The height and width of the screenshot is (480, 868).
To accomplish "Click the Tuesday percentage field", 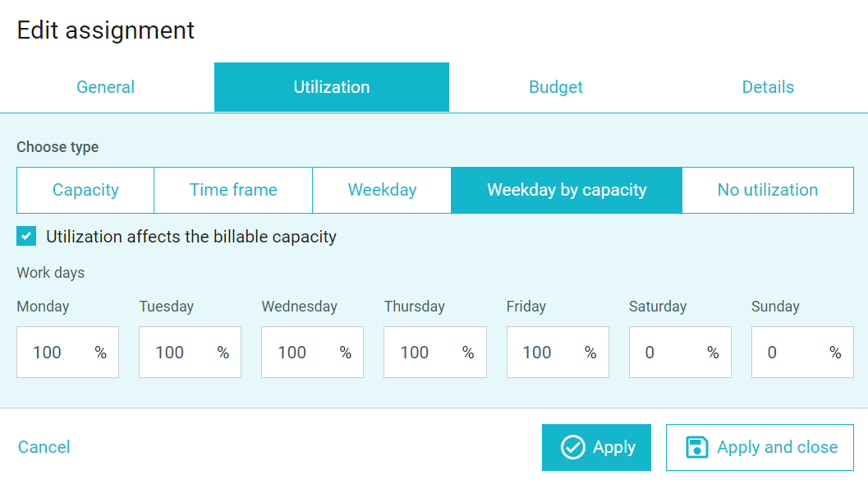I will point(190,353).
